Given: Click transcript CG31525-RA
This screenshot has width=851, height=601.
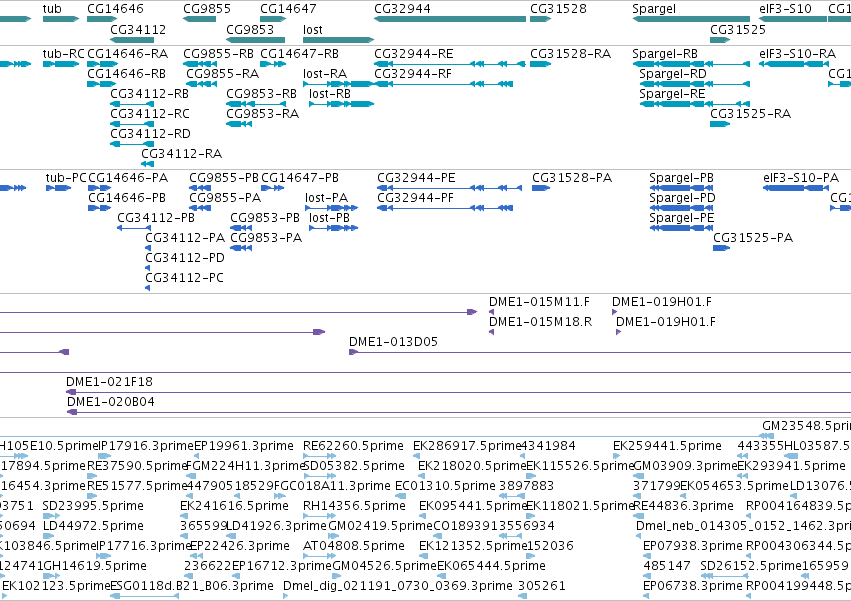Looking at the screenshot, I should [x=720, y=124].
